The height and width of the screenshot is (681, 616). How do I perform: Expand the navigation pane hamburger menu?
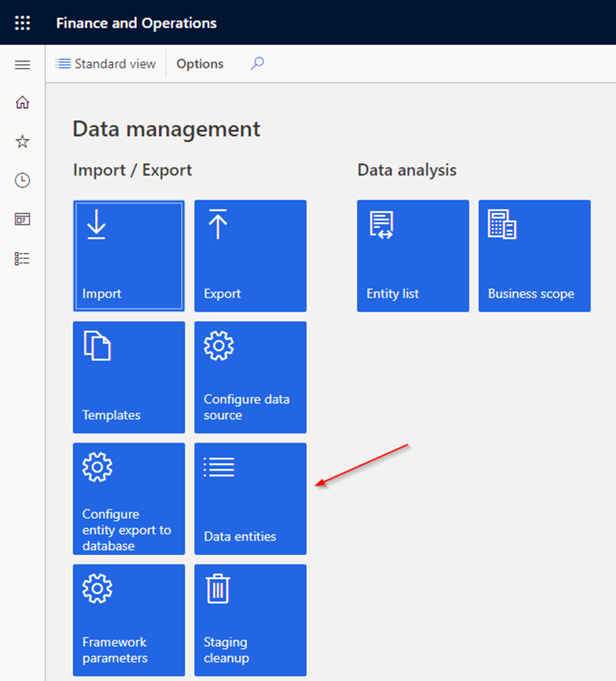tap(23, 65)
